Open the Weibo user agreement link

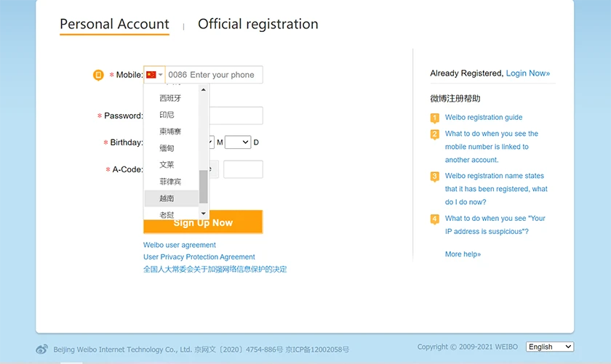tap(179, 245)
